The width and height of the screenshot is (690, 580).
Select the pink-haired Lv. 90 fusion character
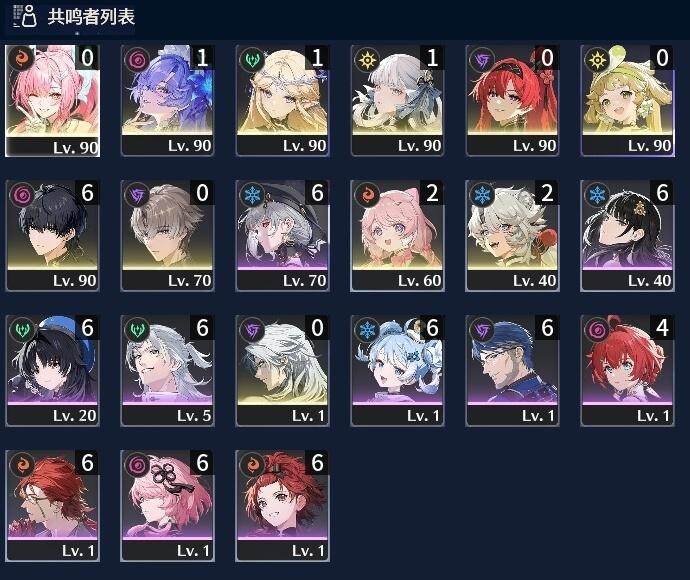(52, 100)
